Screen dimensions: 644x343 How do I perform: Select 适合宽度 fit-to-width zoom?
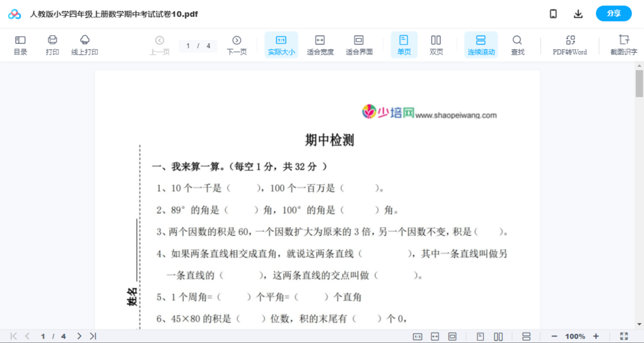(320, 45)
